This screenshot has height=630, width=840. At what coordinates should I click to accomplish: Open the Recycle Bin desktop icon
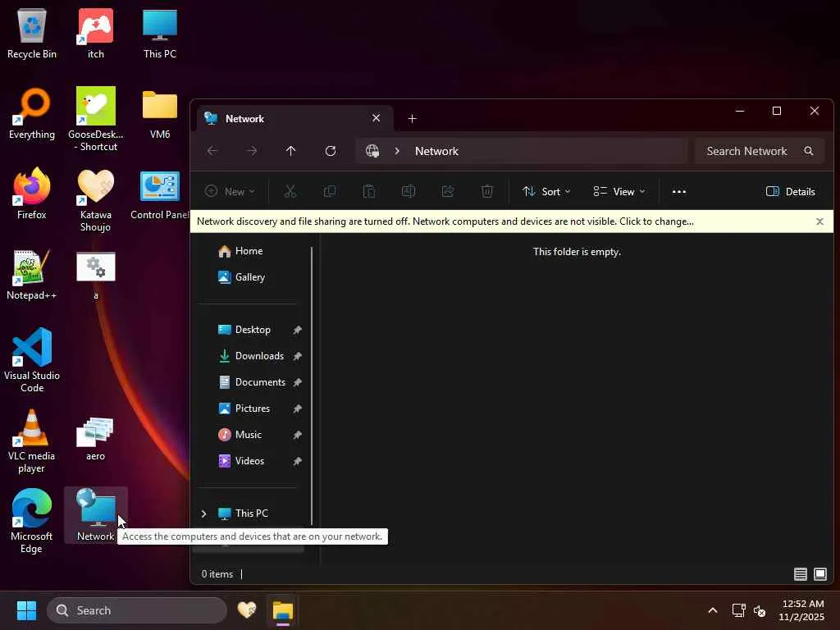pyautogui.click(x=32, y=34)
